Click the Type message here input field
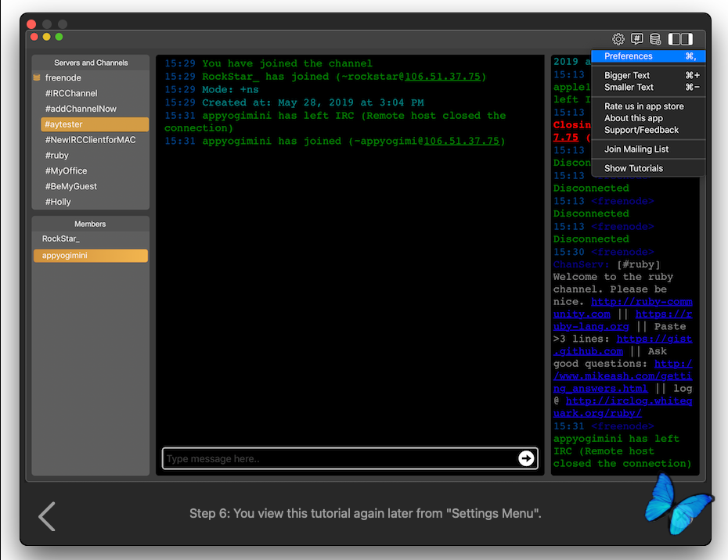This screenshot has height=560, width=728. (x=341, y=459)
